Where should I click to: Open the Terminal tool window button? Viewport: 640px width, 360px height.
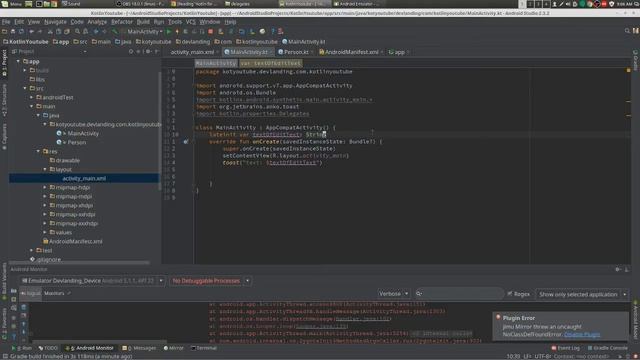203,348
